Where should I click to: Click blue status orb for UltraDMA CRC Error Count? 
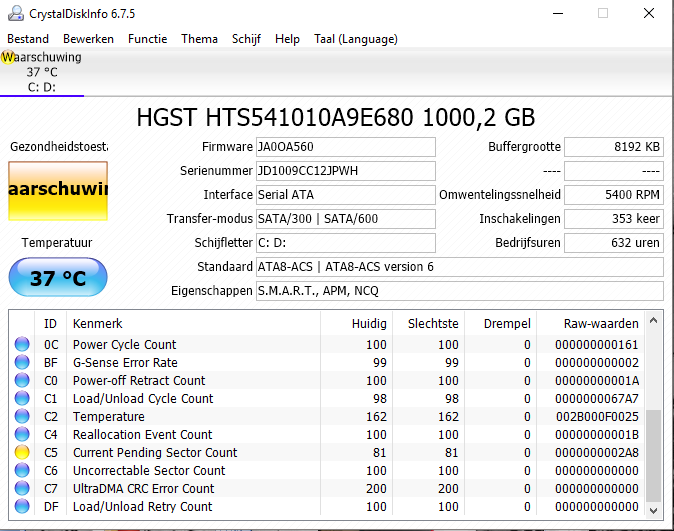[x=22, y=489]
